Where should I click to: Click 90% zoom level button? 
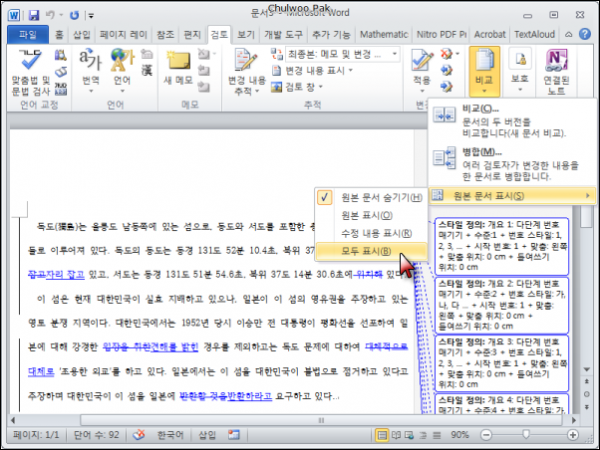459,435
